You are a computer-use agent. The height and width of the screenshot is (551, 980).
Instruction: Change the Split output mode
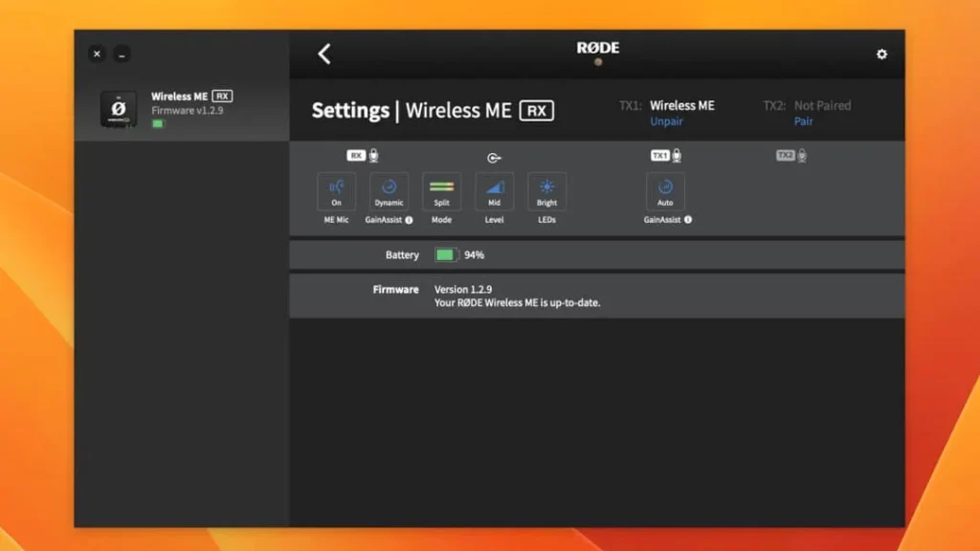pos(441,191)
